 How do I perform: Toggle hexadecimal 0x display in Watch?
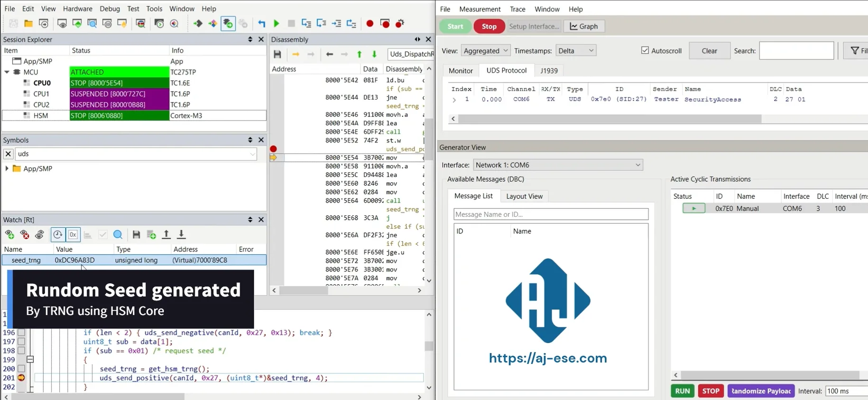coord(73,234)
